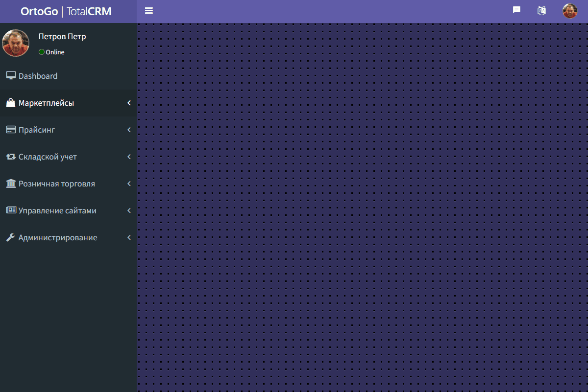Viewport: 588px width, 392px height.
Task: Select the Розничная торговля menu label
Action: click(x=57, y=184)
